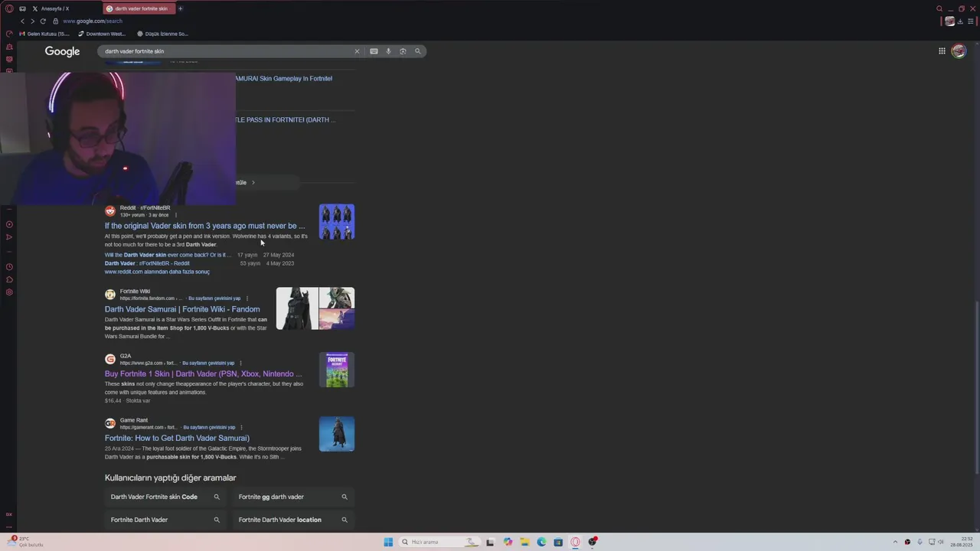Open File Explorer from the taskbar

point(524,542)
